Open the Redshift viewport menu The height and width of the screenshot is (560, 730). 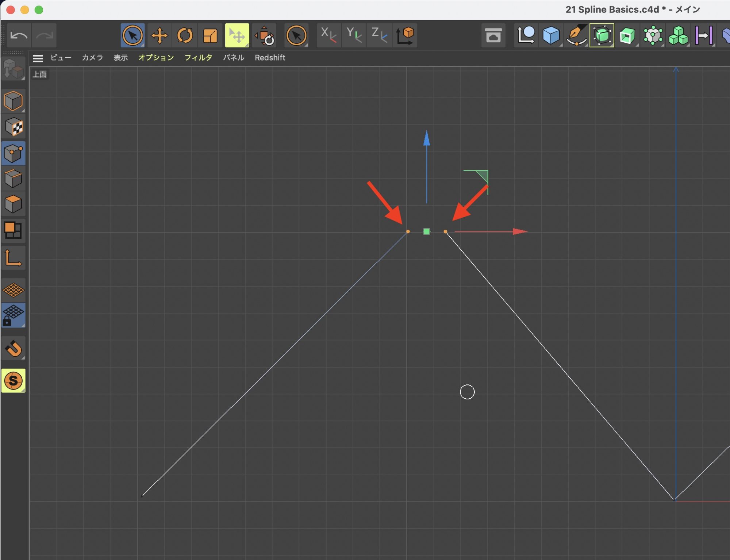pos(270,58)
